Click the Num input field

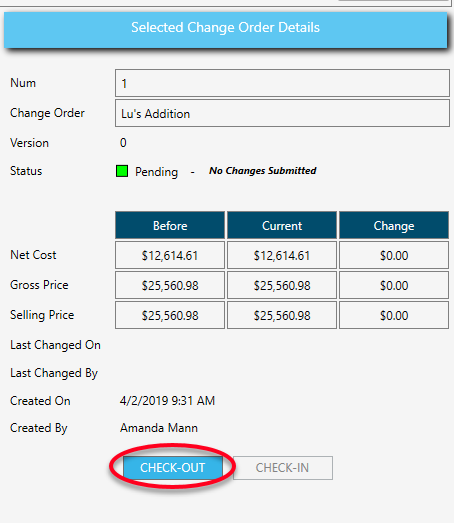click(x=282, y=83)
